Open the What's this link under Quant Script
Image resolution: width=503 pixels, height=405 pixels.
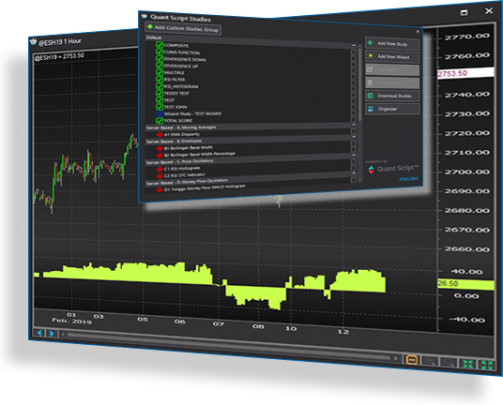click(409, 179)
